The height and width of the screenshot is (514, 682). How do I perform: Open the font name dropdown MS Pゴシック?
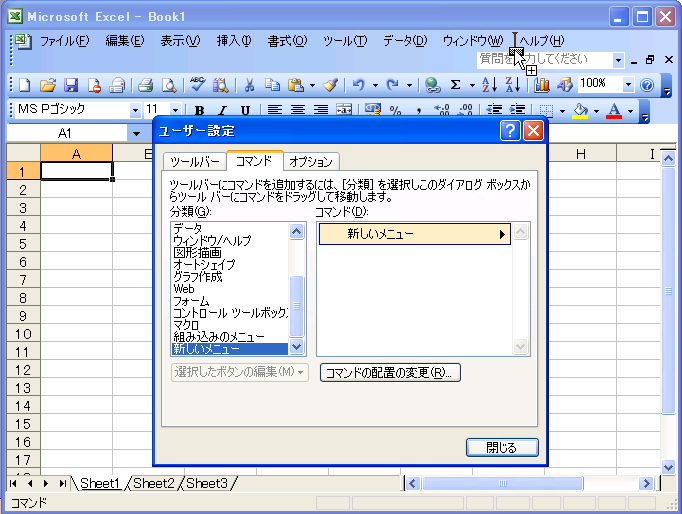(135, 110)
